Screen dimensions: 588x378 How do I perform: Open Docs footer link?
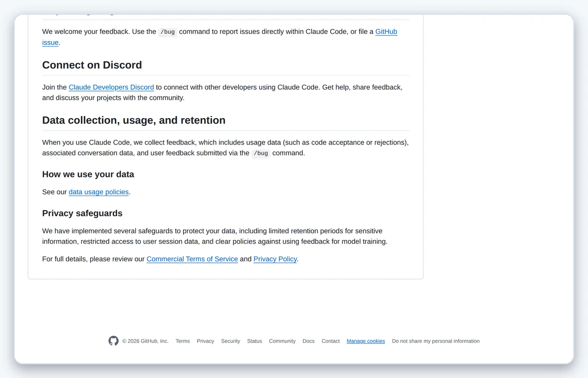[309, 341]
